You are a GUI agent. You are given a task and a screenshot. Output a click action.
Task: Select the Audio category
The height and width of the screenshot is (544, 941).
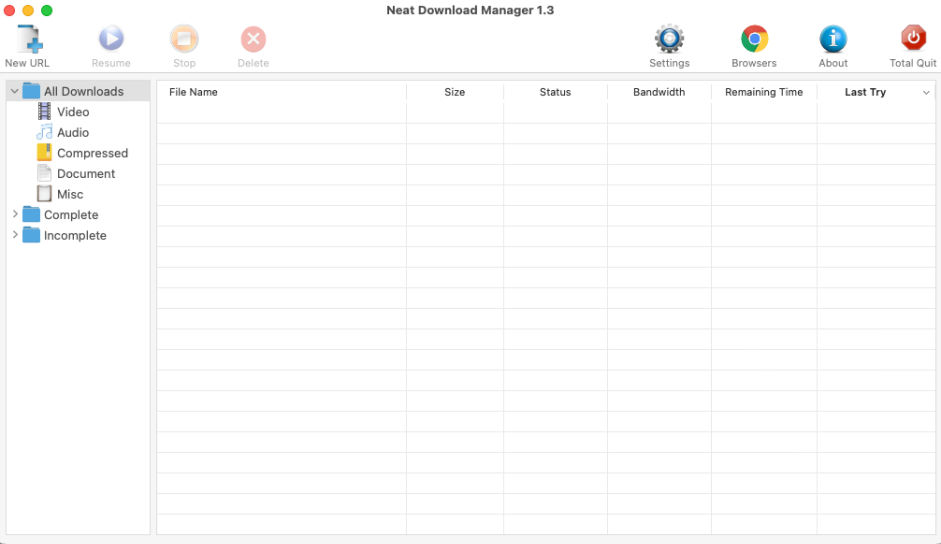click(x=72, y=133)
